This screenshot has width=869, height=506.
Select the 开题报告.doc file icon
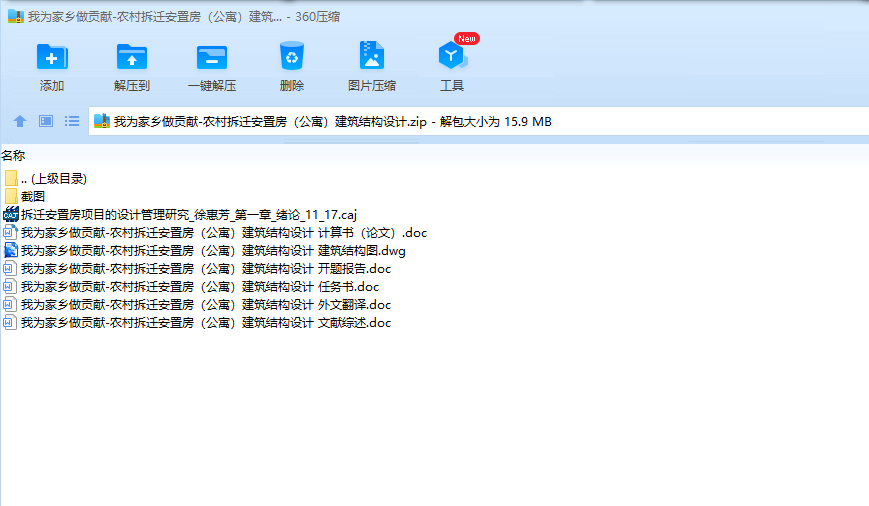click(10, 269)
